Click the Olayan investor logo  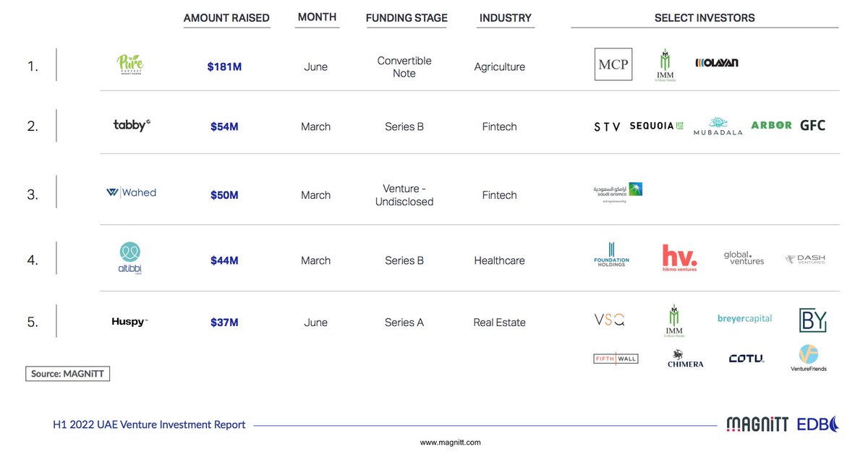click(717, 63)
